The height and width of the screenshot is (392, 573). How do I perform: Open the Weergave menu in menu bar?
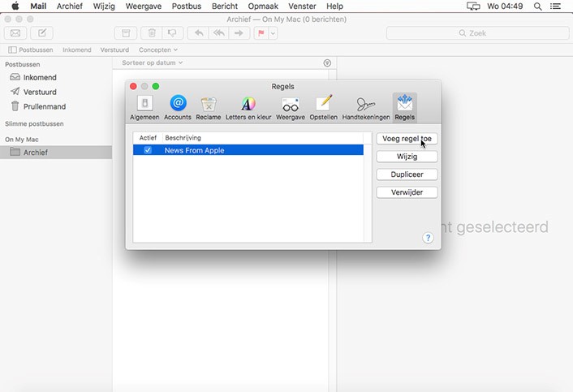pos(144,6)
